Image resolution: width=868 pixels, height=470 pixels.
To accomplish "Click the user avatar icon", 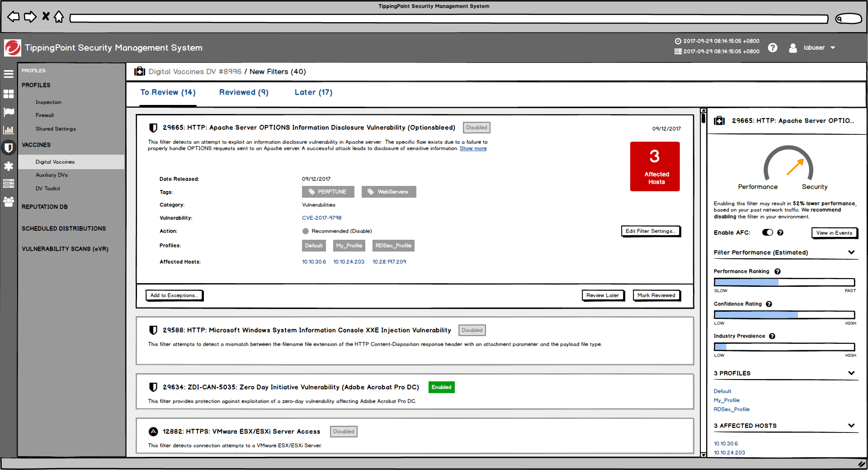I will 793,48.
